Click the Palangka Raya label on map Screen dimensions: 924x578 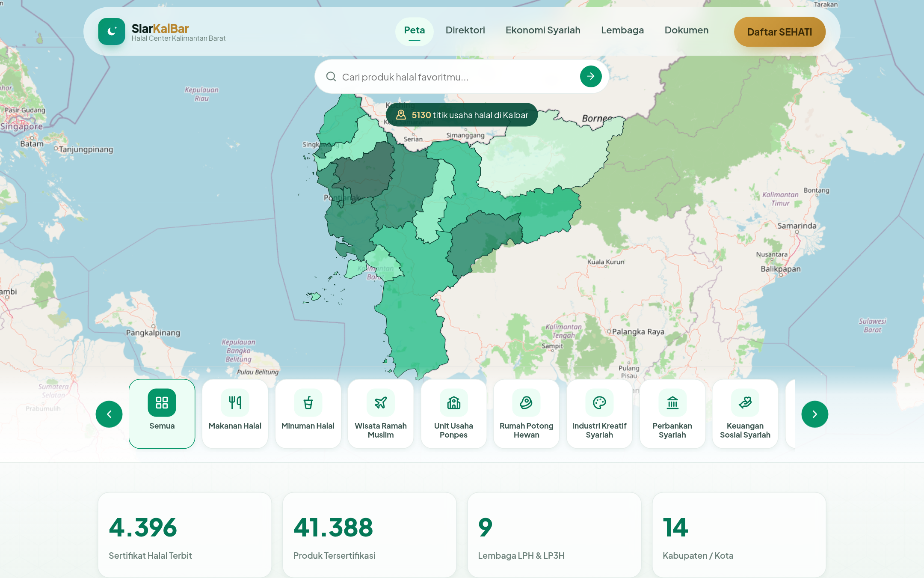pos(638,332)
